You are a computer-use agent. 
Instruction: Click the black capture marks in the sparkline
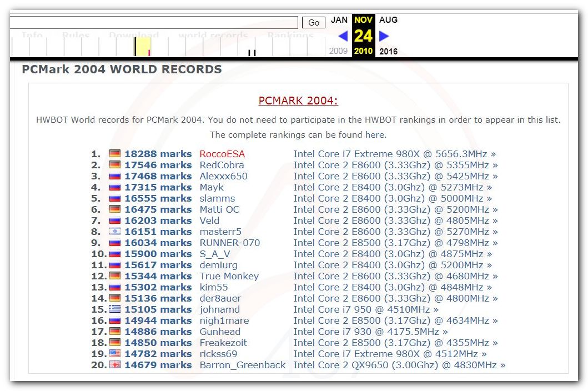click(x=252, y=53)
